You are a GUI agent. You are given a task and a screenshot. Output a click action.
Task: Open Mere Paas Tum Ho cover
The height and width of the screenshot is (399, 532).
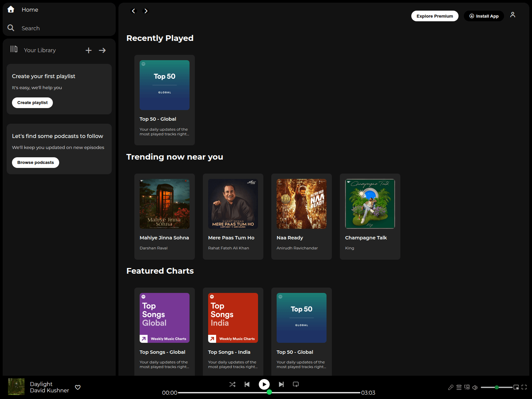(233, 204)
